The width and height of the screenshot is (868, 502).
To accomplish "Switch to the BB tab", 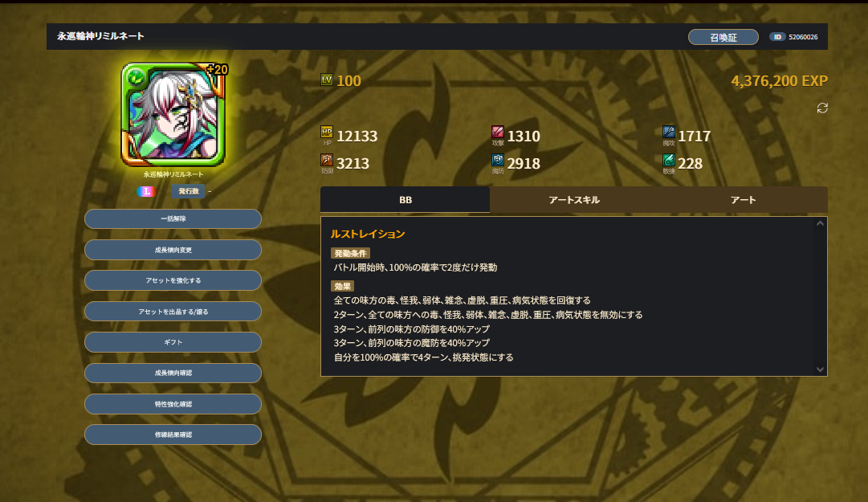I will pyautogui.click(x=405, y=200).
